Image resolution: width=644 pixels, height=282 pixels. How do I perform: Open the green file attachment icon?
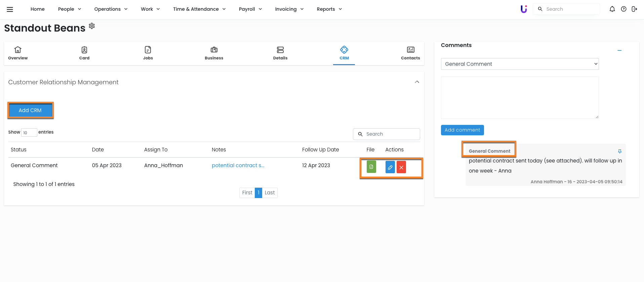click(x=371, y=167)
